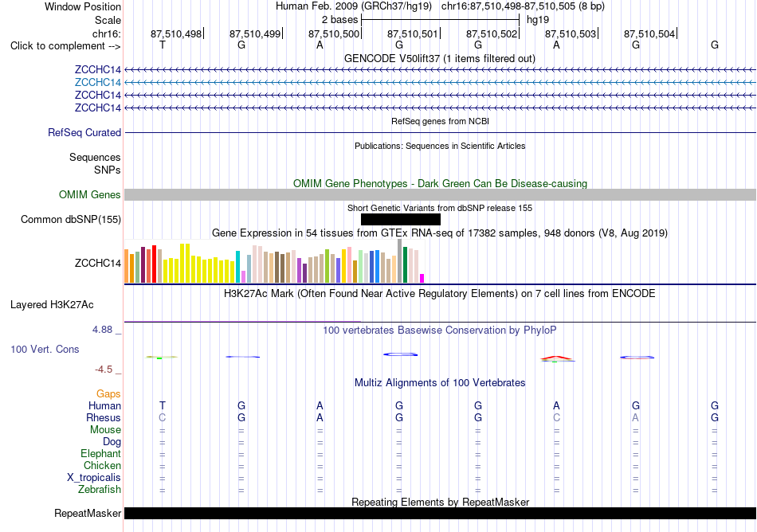Click the Sequences track label
This screenshot has height=532, width=757.
click(95, 157)
